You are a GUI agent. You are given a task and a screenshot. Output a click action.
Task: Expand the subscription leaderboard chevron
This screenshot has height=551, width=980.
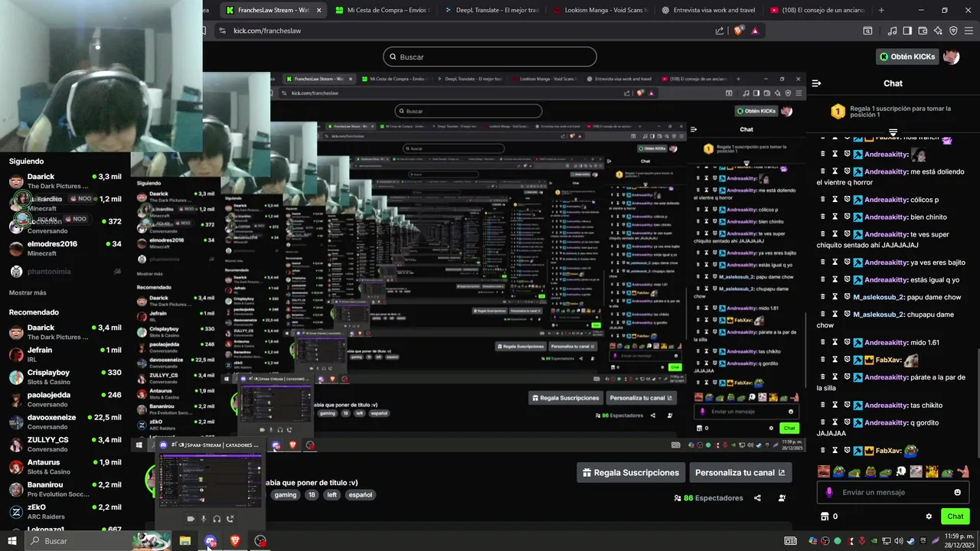[893, 133]
